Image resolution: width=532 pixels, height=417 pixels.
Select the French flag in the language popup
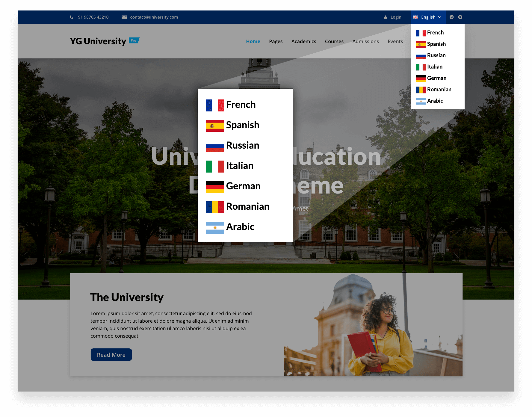(x=214, y=106)
